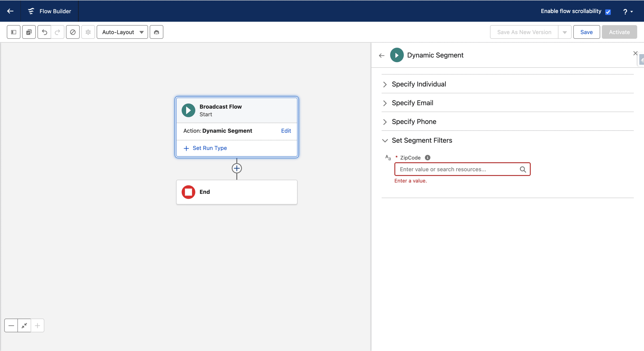Viewport: 644px width, 351px height.
Task: Click Set Run Type link
Action: pyautogui.click(x=210, y=148)
